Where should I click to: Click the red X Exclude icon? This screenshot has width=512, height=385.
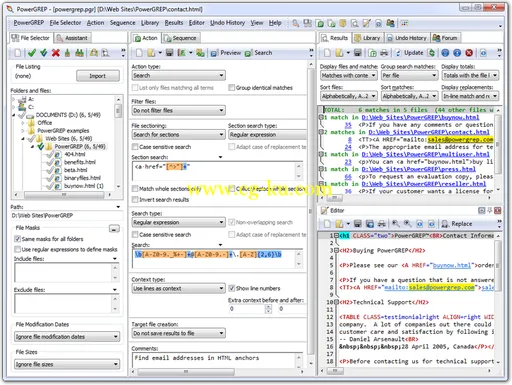pyautogui.click(x=56, y=53)
